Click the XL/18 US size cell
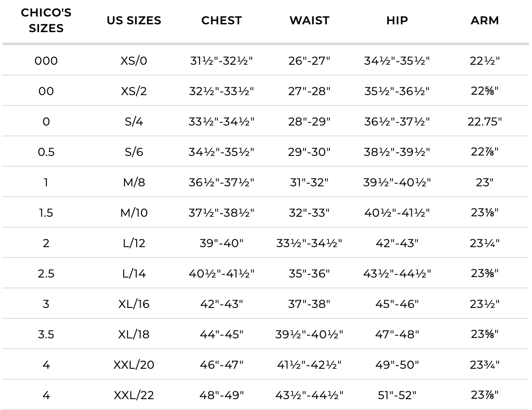 click(134, 334)
